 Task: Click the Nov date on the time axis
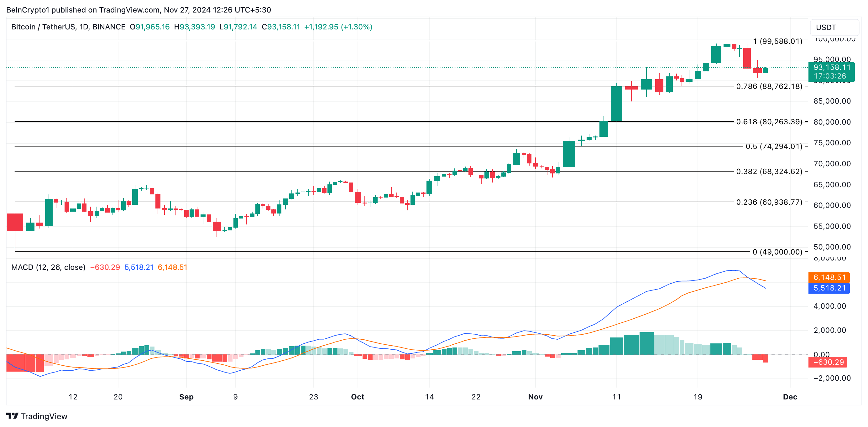click(x=536, y=397)
